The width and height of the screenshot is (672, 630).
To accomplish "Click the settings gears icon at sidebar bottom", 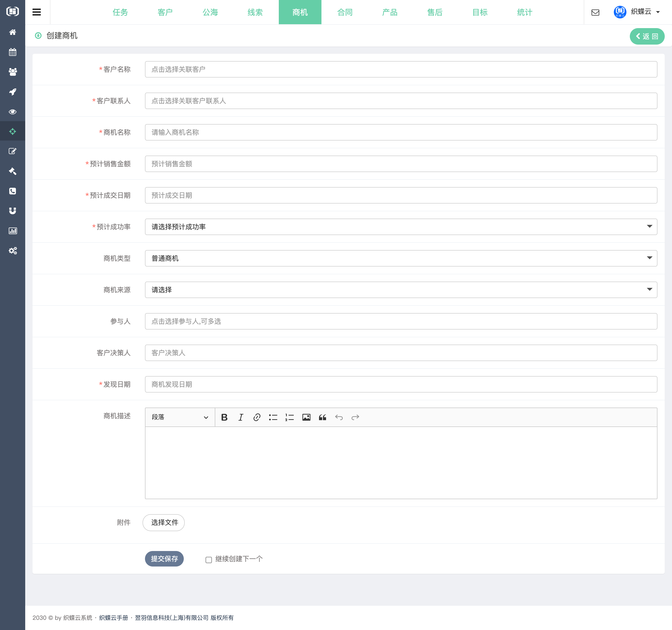I will tap(13, 250).
